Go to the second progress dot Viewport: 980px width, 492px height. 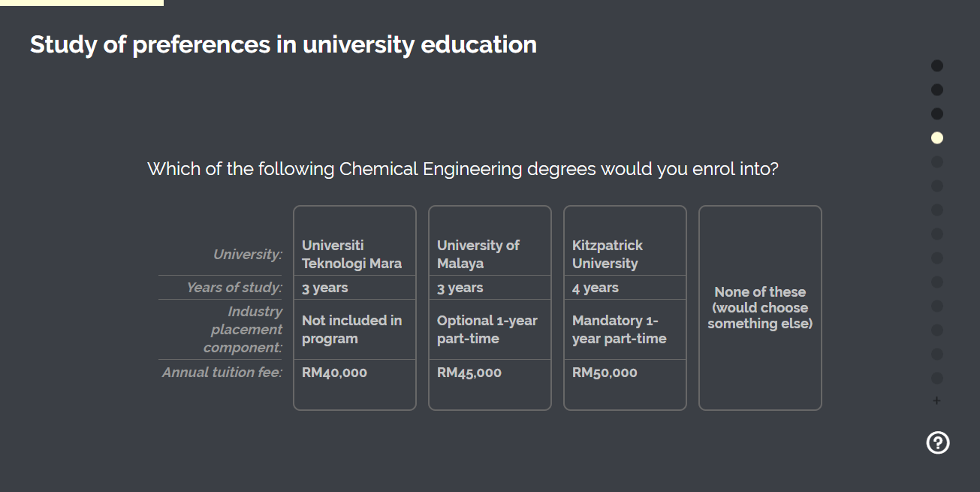pyautogui.click(x=937, y=90)
